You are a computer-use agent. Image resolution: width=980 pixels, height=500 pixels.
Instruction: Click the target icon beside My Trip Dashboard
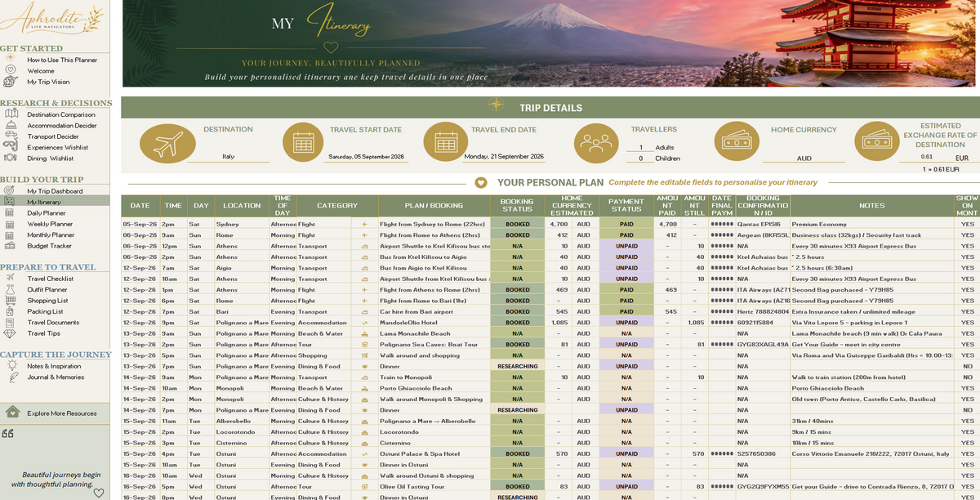click(x=10, y=190)
